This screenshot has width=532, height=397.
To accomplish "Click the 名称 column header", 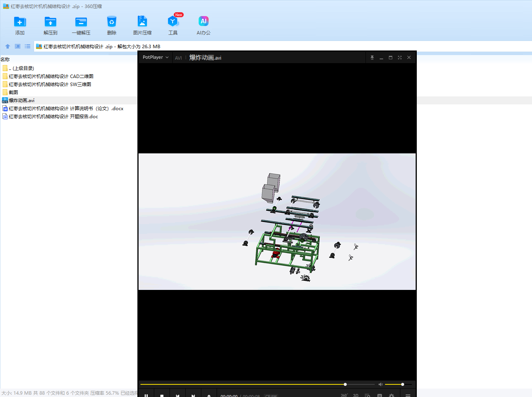I will pos(5,60).
